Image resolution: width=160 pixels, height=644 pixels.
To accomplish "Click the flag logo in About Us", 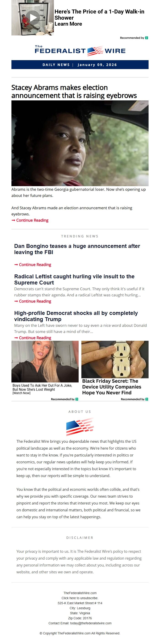I will tap(80, 427).
